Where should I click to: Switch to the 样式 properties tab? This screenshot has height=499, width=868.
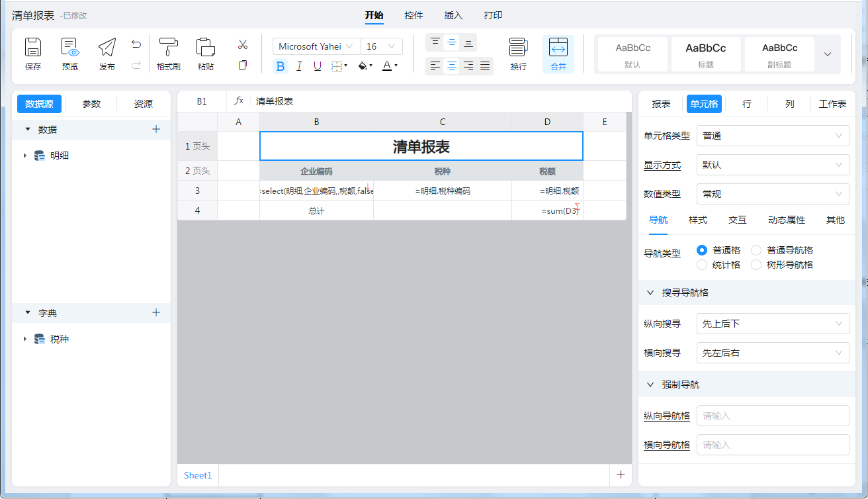click(698, 220)
